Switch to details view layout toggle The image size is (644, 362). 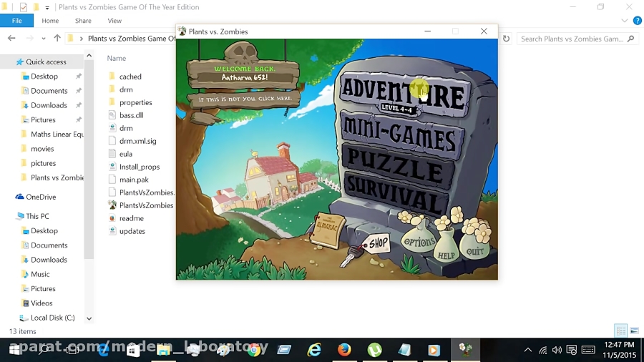[x=621, y=331]
